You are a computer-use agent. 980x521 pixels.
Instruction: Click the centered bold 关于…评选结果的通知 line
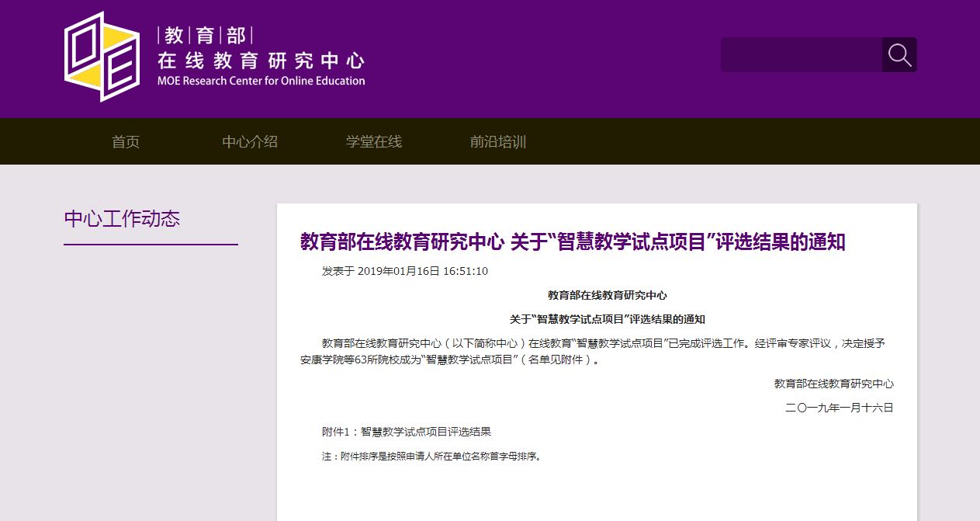click(x=607, y=319)
